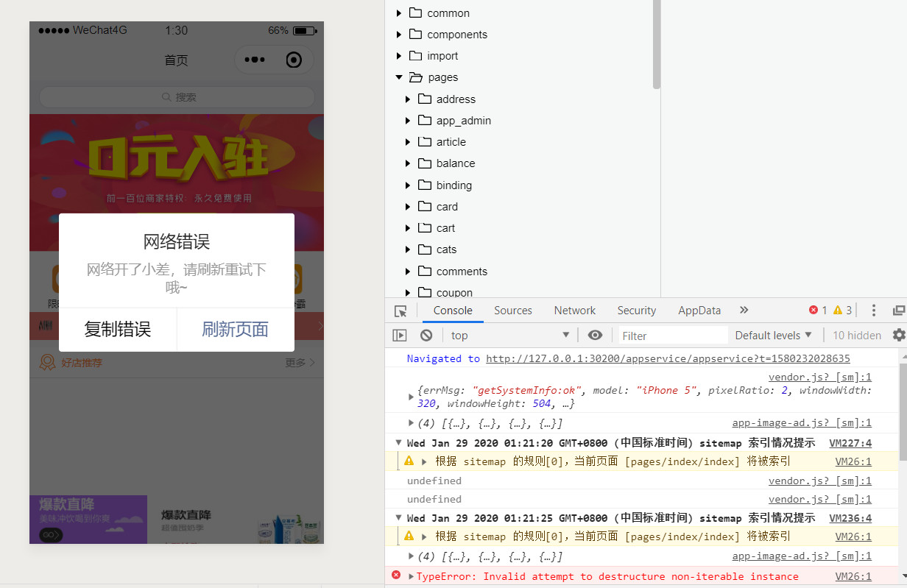
Task: Click the address folder icon
Action: click(425, 99)
